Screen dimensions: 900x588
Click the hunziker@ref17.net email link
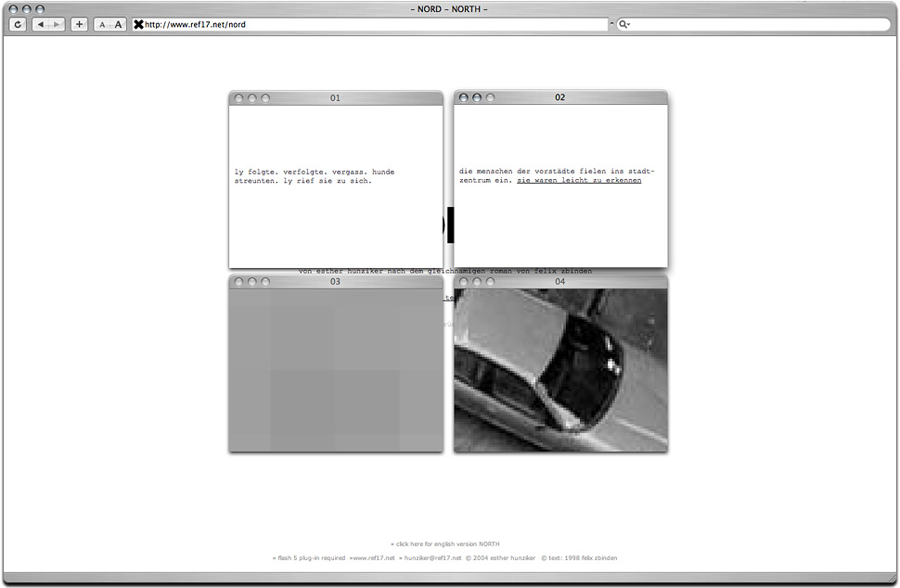432,558
